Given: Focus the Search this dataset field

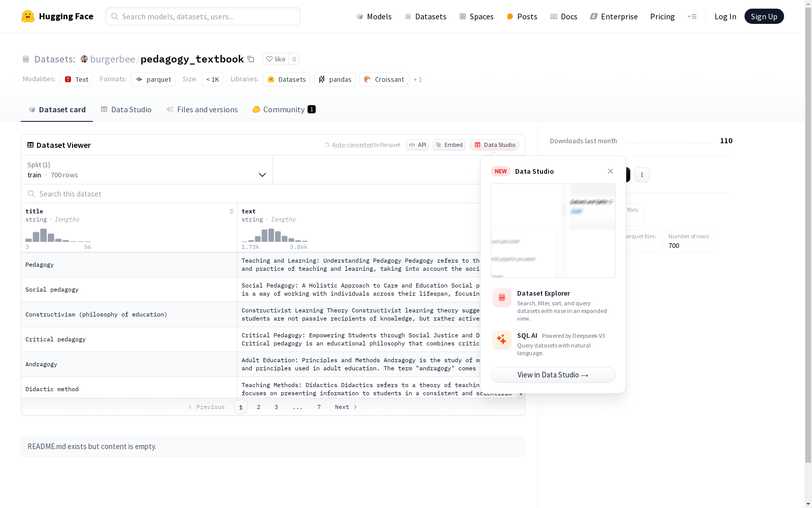Looking at the screenshot, I should [x=251, y=194].
